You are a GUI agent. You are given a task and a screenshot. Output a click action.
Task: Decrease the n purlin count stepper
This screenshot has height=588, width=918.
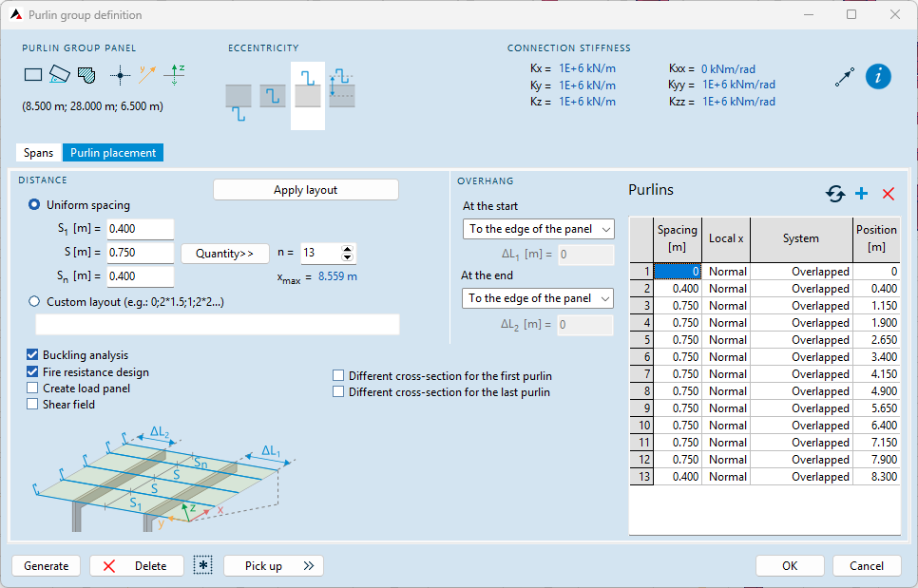click(x=347, y=256)
